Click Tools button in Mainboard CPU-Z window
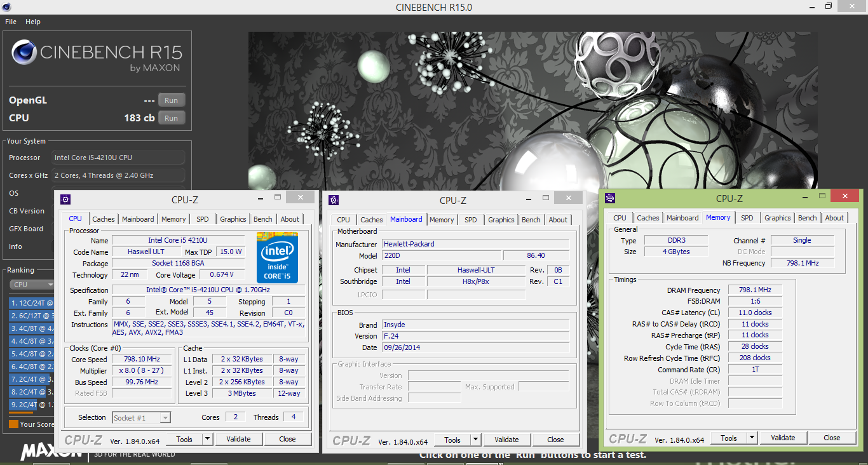868x465 pixels. coord(452,440)
